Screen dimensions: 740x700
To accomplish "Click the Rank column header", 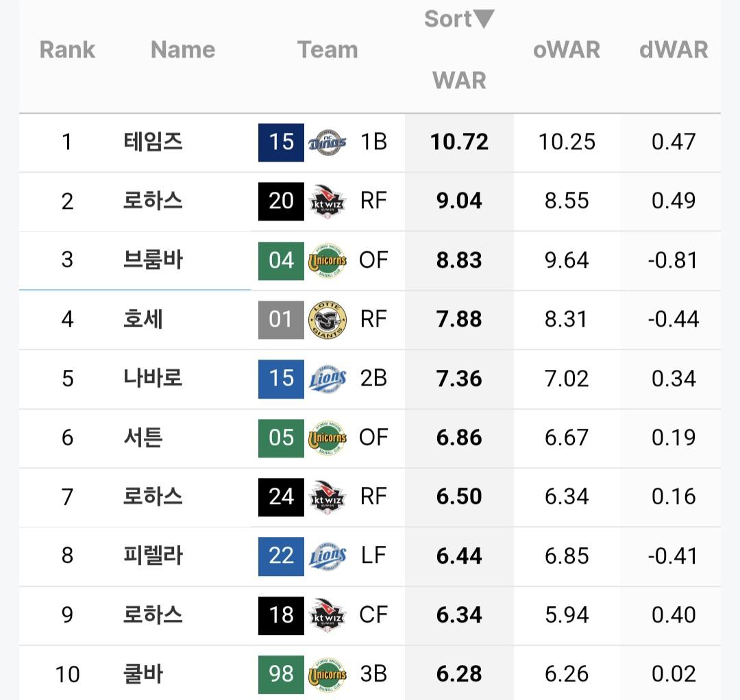I will 67,49.
